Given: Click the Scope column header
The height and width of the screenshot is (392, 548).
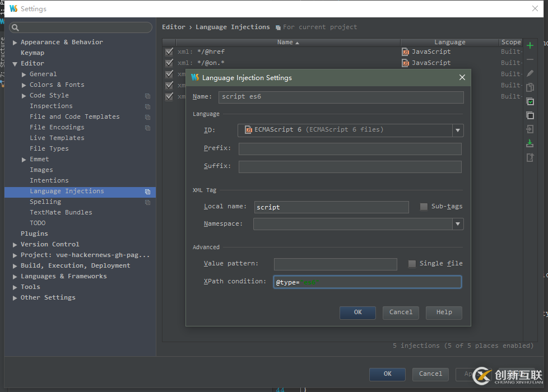Looking at the screenshot, I should click(x=510, y=42).
